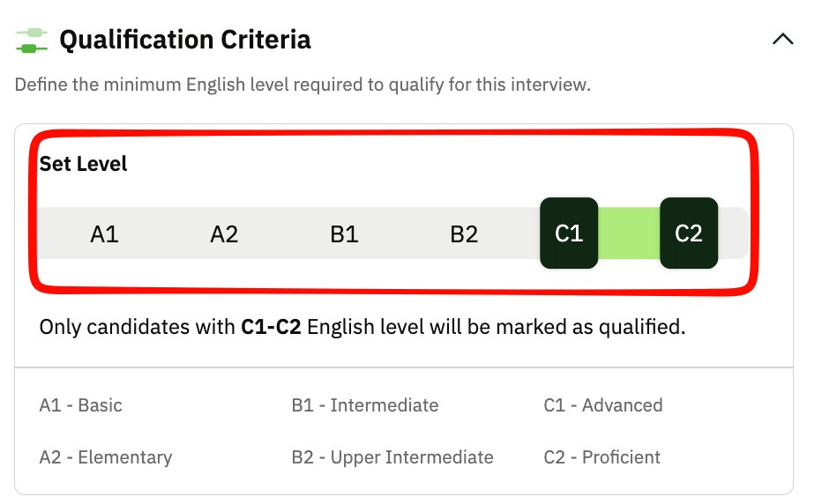
Task: Click the A1 - Basic legend entry
Action: coord(81,405)
